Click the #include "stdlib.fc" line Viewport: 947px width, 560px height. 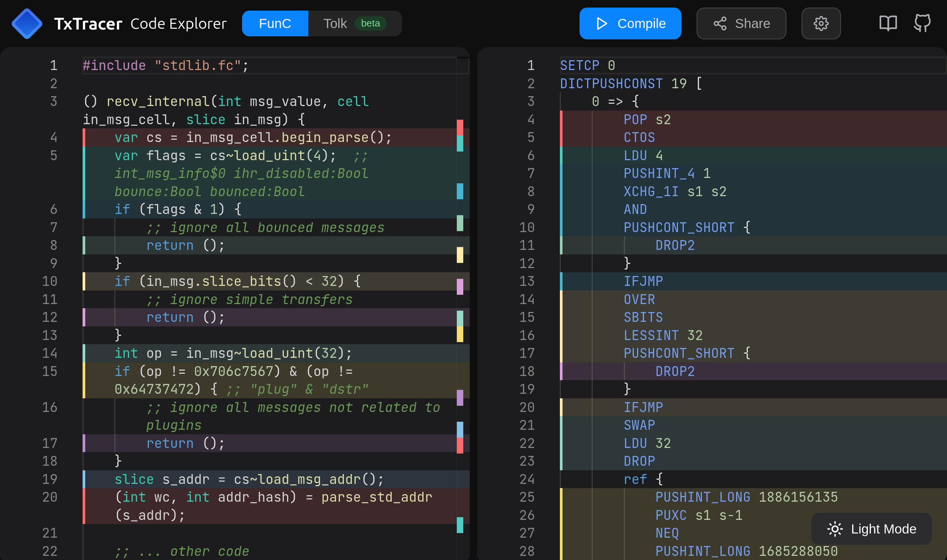[166, 66]
